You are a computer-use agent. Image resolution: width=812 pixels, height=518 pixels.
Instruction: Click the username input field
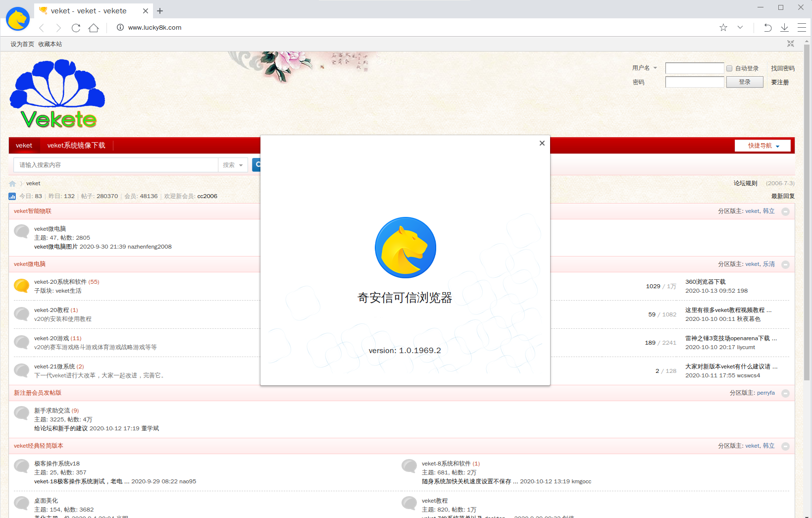tap(695, 68)
